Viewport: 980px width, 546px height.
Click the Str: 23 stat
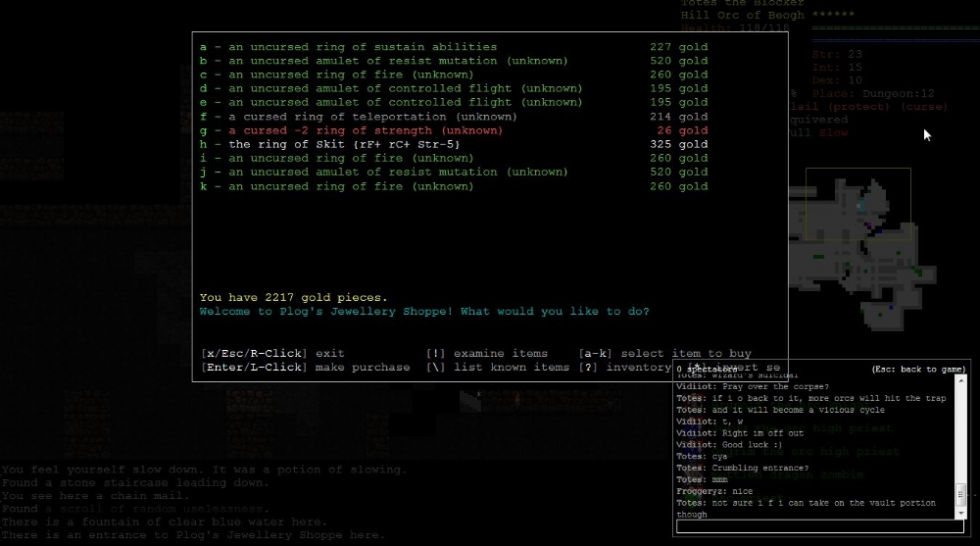pyautogui.click(x=838, y=55)
